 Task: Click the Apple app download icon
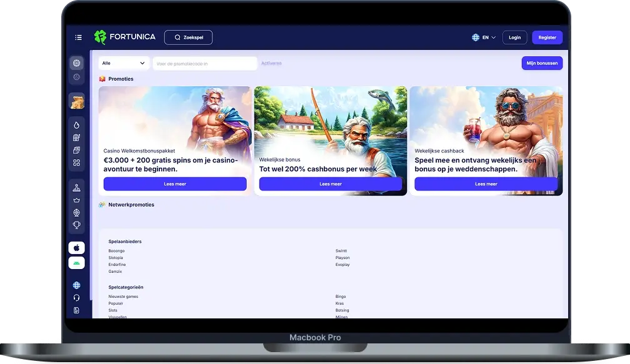[76, 248]
